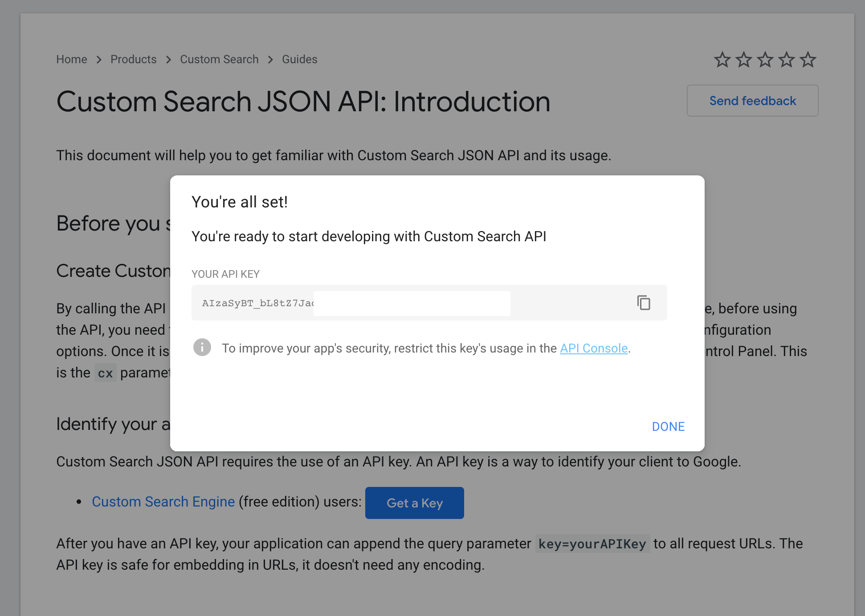Click the 'YOUR API KEY' label
The width and height of the screenshot is (865, 616).
pyautogui.click(x=225, y=274)
